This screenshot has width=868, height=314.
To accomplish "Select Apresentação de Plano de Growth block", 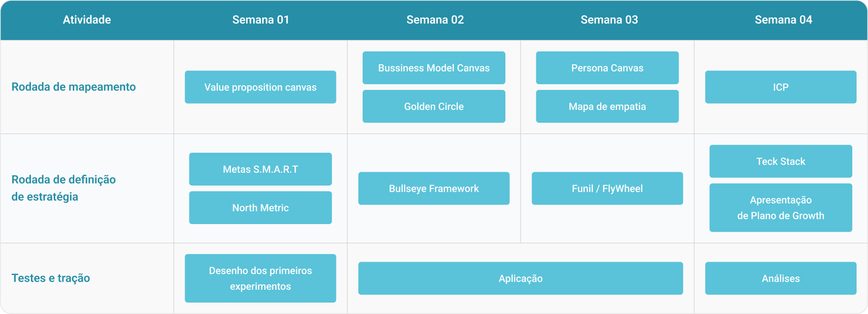I will pyautogui.click(x=781, y=208).
